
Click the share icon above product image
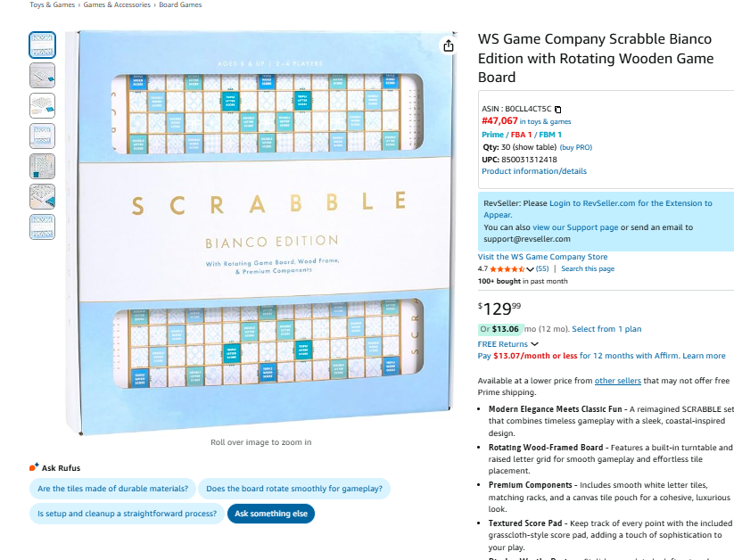449,46
